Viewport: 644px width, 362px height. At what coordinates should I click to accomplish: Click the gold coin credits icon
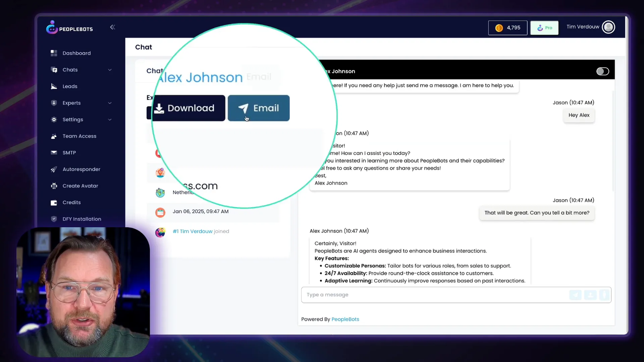[499, 28]
